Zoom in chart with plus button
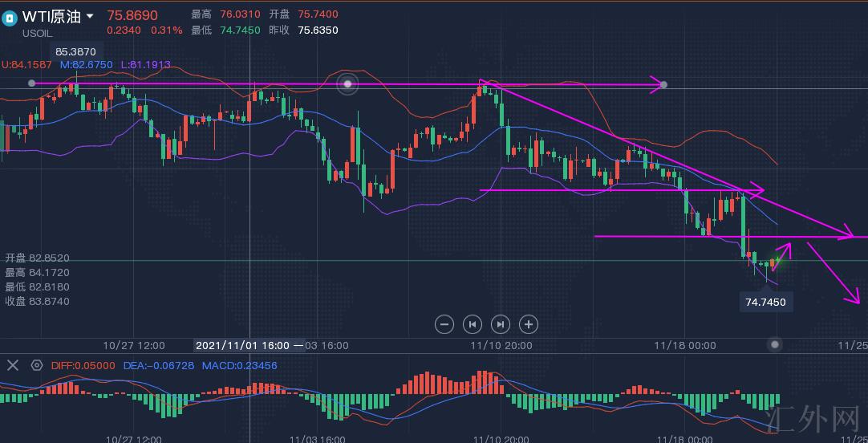This screenshot has height=443, width=868. click(528, 324)
